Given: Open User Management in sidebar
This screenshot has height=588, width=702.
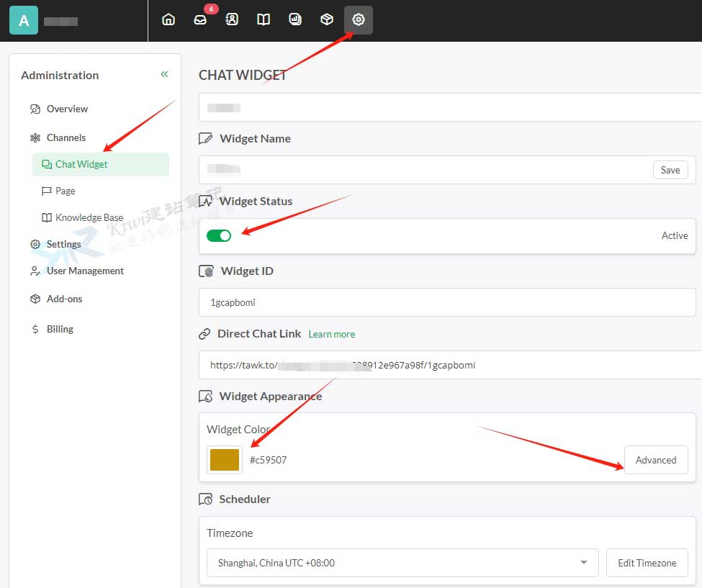Looking at the screenshot, I should 85,271.
